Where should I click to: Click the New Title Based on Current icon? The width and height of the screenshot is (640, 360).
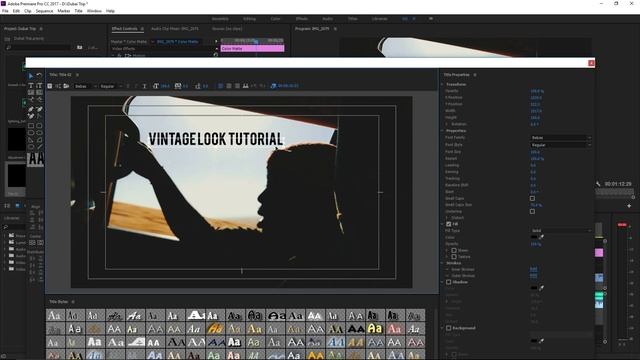50,86
